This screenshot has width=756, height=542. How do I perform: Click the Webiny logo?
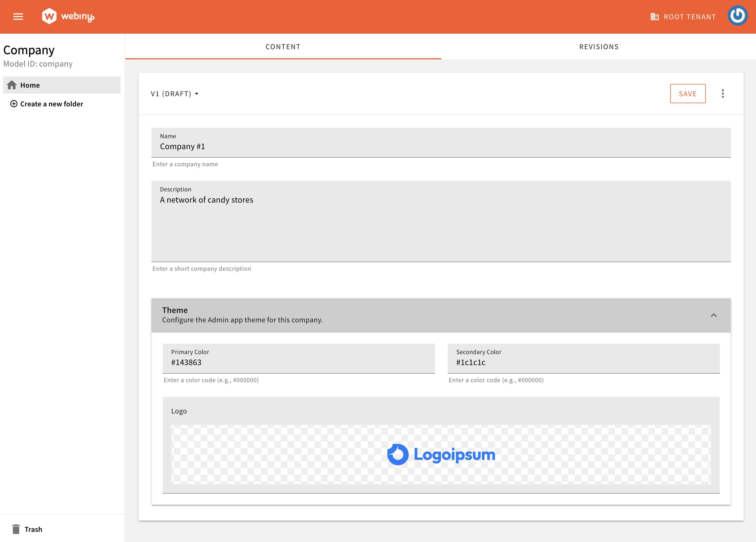(69, 16)
